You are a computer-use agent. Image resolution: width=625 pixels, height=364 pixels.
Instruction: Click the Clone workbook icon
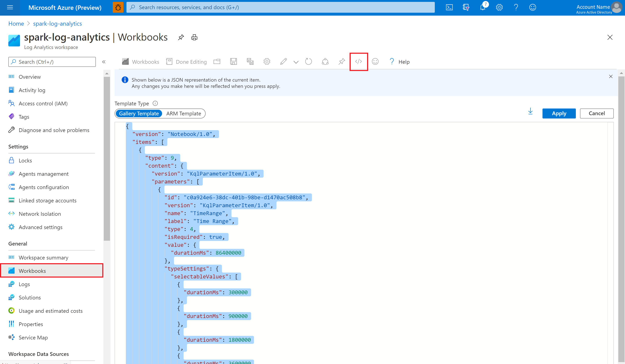tap(250, 61)
